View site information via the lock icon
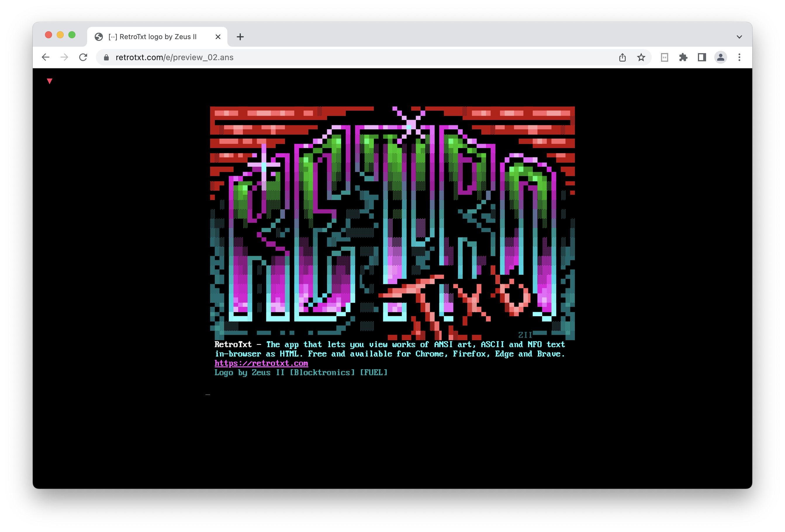The width and height of the screenshot is (785, 532). (106, 58)
